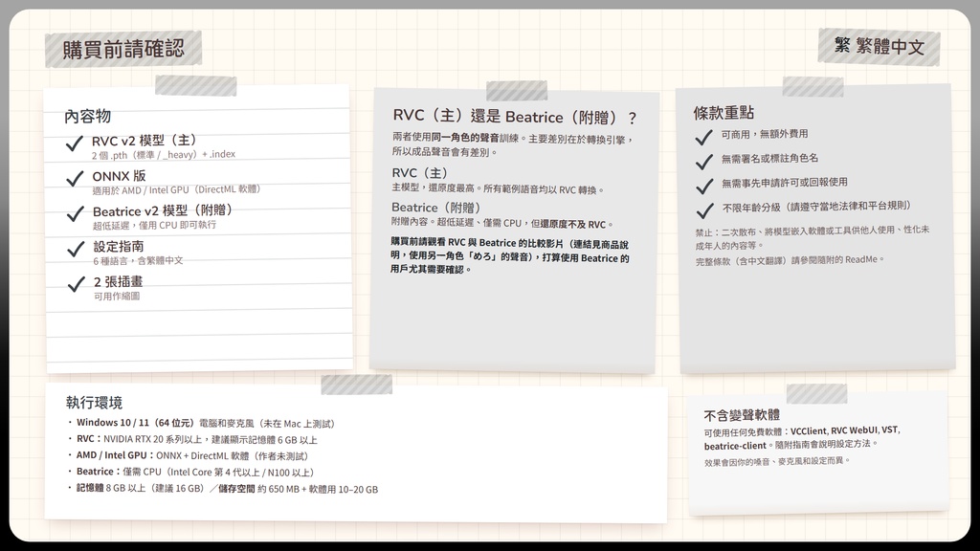This screenshot has width=980, height=551.
Task: Click the checkmark beside ONNX 版
Action: click(75, 179)
